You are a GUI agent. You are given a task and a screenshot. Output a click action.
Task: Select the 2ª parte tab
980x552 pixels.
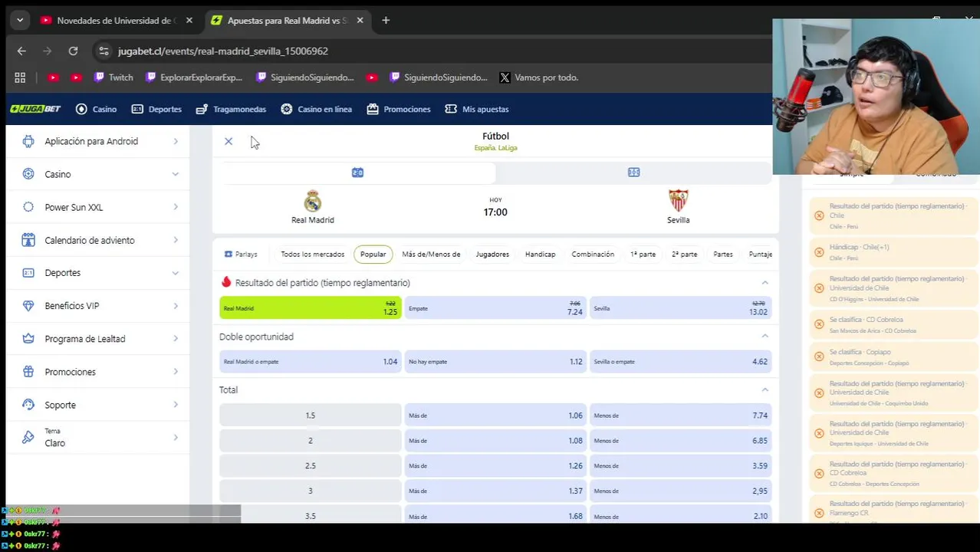685,254
